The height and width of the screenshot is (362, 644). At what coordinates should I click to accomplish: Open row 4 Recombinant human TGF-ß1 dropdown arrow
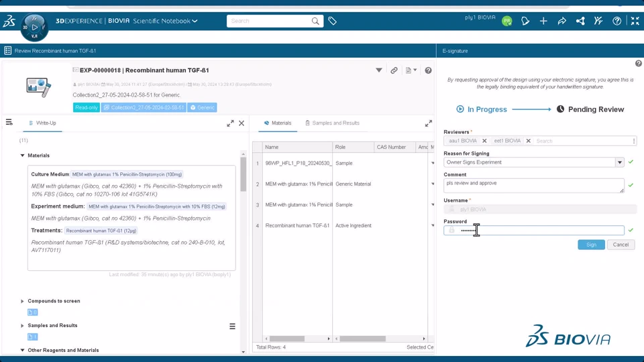click(x=433, y=225)
